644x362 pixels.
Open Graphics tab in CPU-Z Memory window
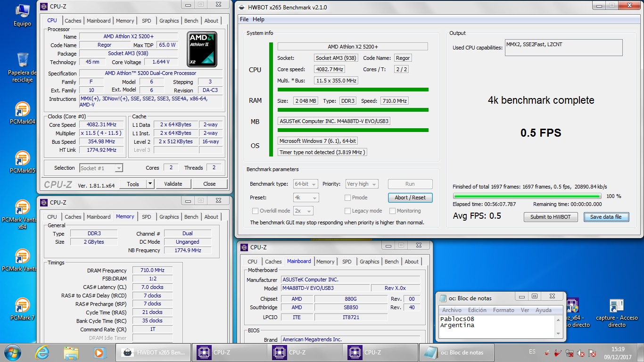coord(169,217)
